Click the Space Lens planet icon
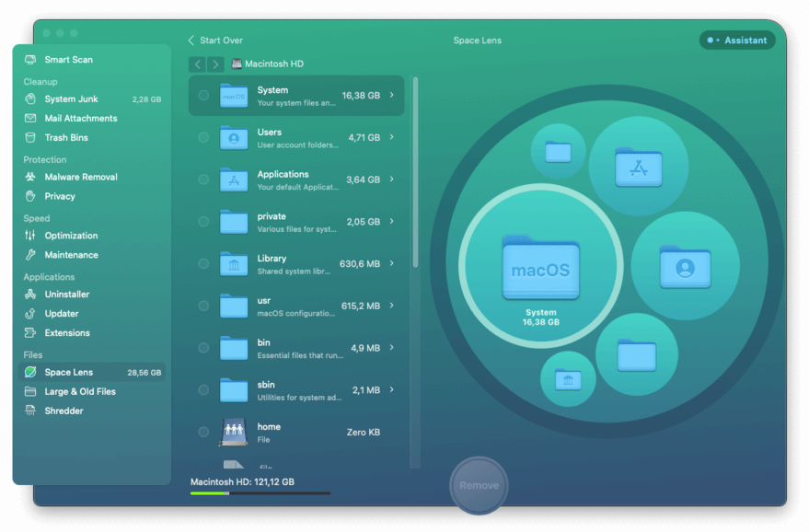This screenshot has height=532, width=809. point(30,372)
